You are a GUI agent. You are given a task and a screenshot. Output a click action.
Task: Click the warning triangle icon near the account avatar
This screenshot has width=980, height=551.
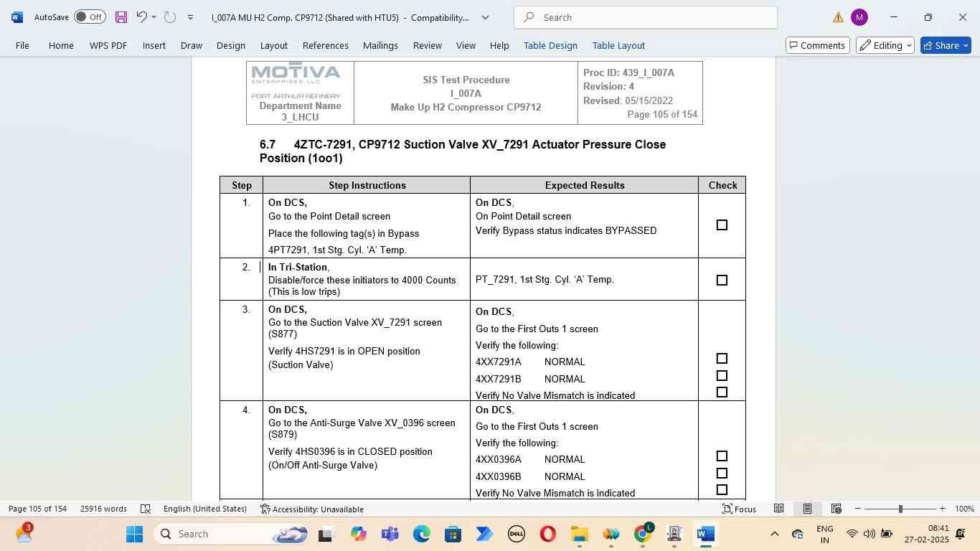(x=838, y=17)
